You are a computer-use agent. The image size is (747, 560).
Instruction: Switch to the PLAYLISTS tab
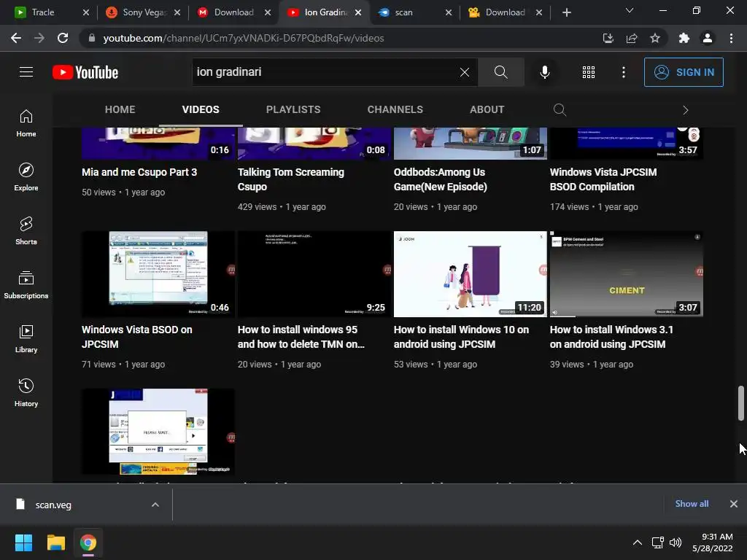(293, 109)
